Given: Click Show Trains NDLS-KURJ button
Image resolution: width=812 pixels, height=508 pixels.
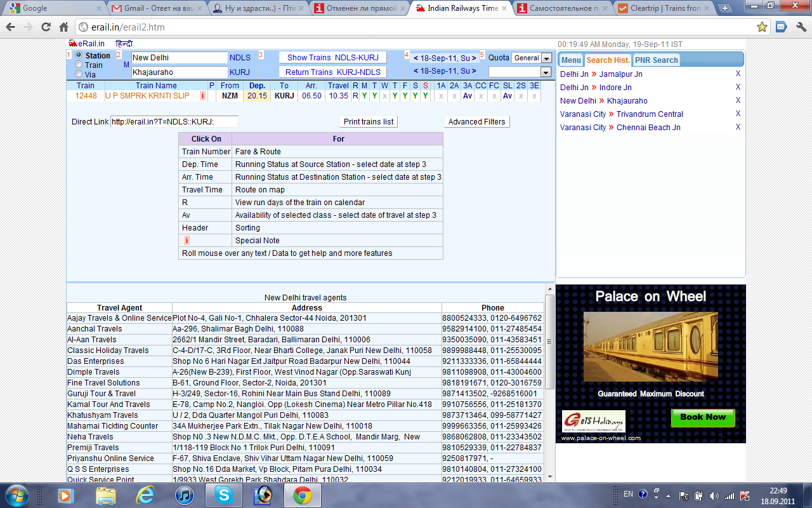Looking at the screenshot, I should point(333,58).
